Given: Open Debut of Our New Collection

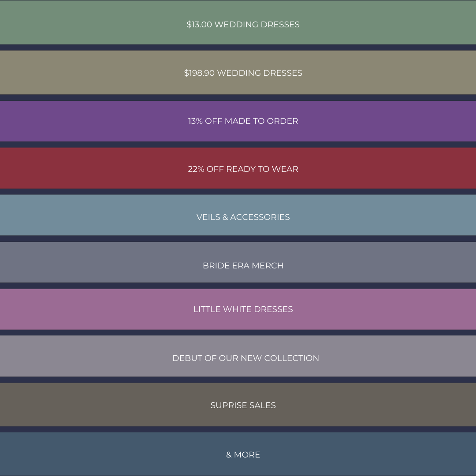Looking at the screenshot, I should click(238, 357).
